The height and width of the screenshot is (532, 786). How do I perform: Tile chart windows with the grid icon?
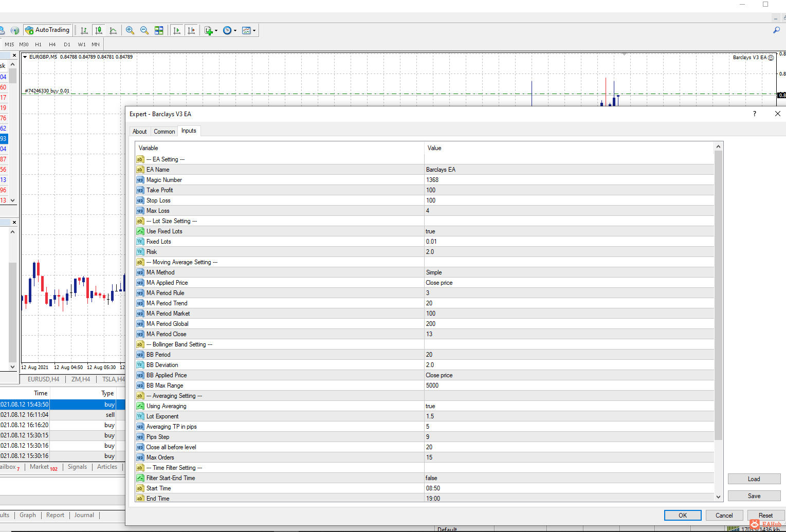pyautogui.click(x=159, y=30)
